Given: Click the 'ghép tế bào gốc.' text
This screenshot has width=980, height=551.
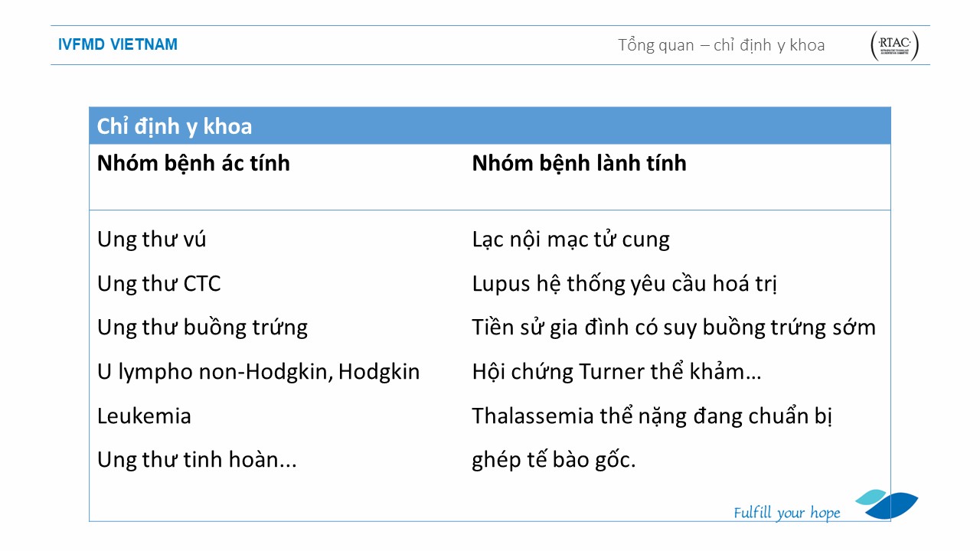Looking at the screenshot, I should pos(554,460).
